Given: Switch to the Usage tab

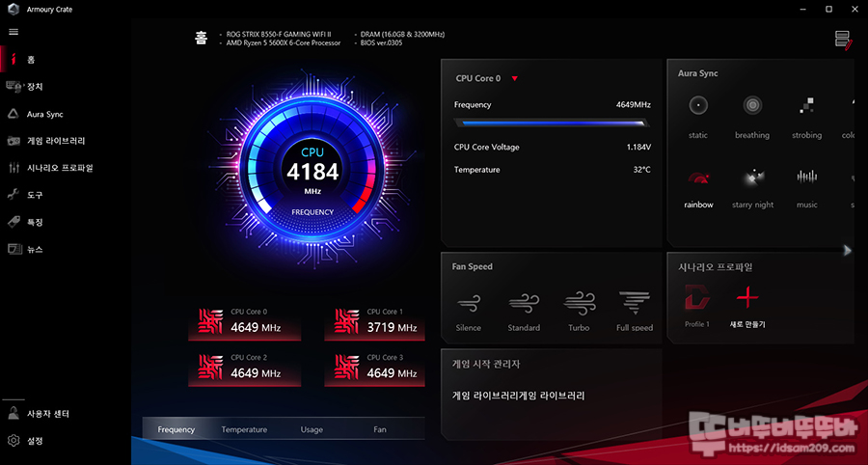Looking at the screenshot, I should [x=312, y=429].
